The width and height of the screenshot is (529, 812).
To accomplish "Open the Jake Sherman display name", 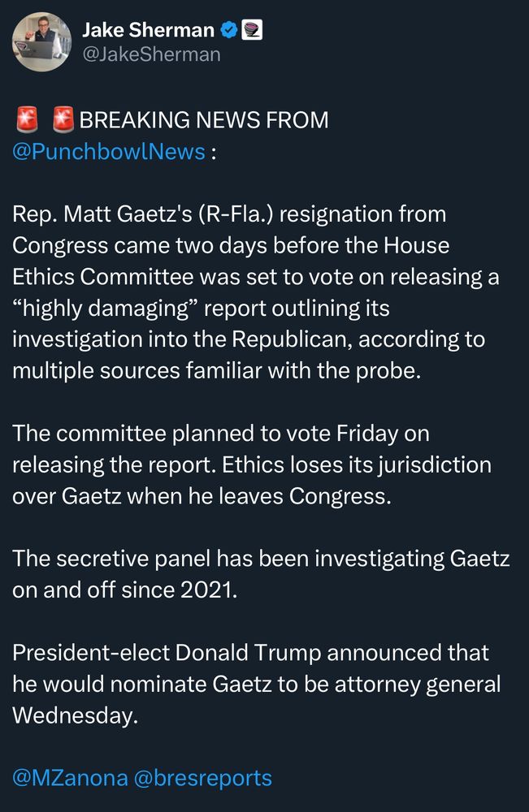I will click(149, 31).
